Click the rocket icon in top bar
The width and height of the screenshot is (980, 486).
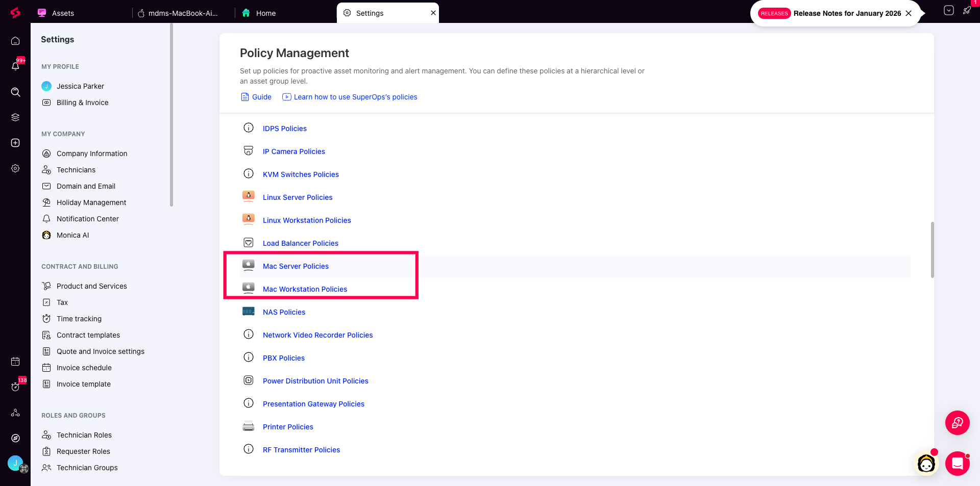coord(967,10)
